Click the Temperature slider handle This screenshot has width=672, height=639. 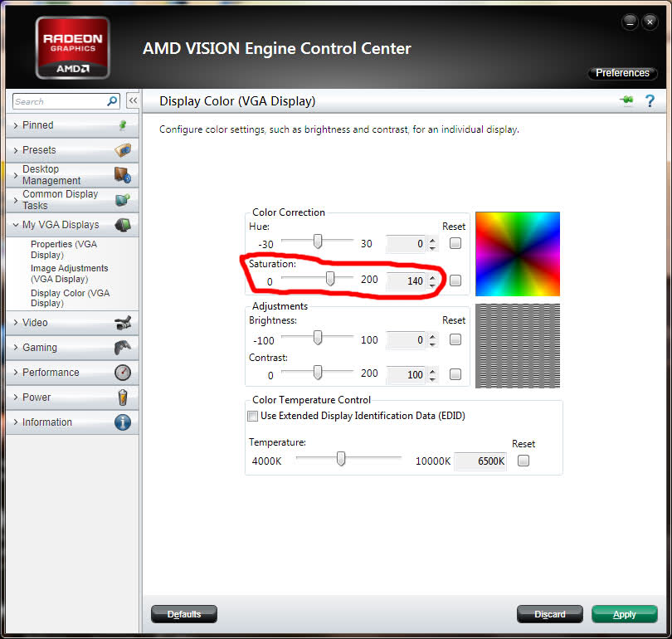341,459
